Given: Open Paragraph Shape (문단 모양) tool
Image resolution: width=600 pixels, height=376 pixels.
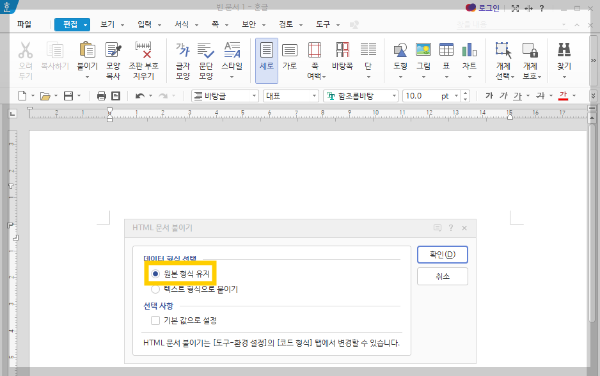Looking at the screenshot, I should tap(205, 50).
